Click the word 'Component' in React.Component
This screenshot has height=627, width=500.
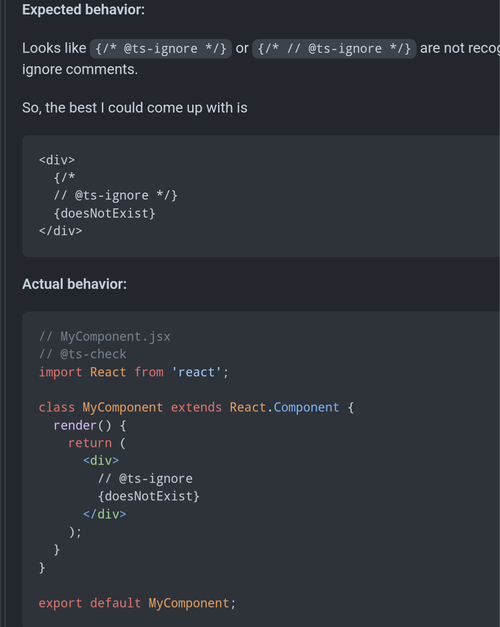click(x=306, y=407)
